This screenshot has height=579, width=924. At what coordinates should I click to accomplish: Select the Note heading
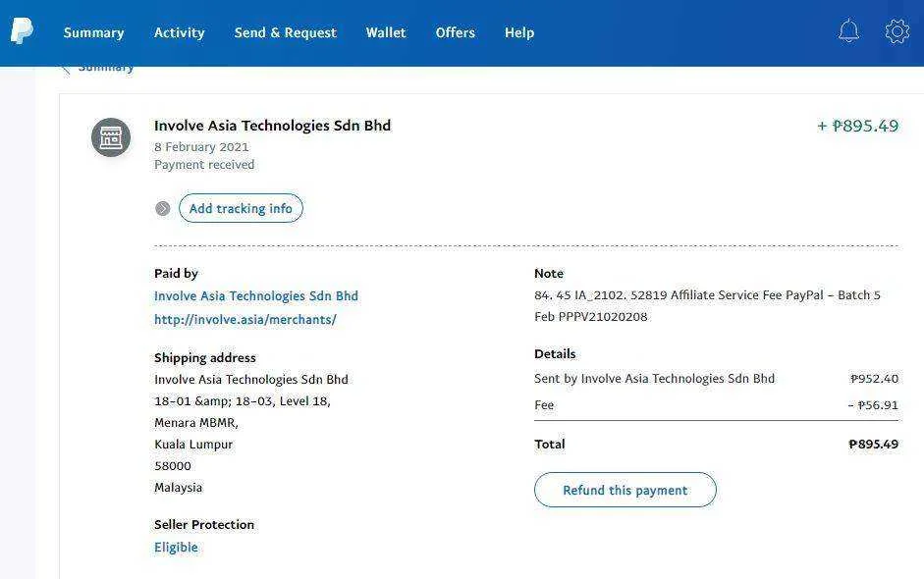coord(549,273)
